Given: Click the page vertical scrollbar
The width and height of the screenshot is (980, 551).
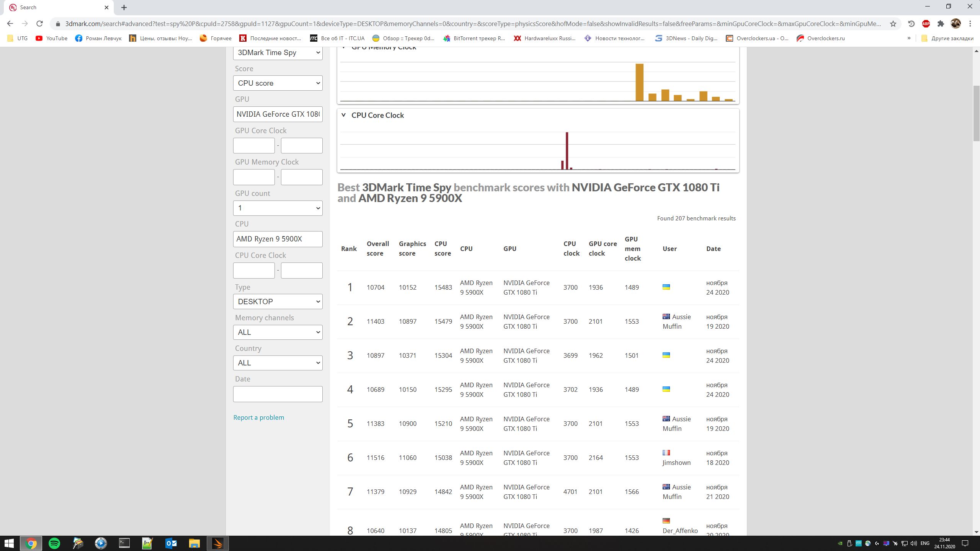Looking at the screenshot, I should click(976, 113).
